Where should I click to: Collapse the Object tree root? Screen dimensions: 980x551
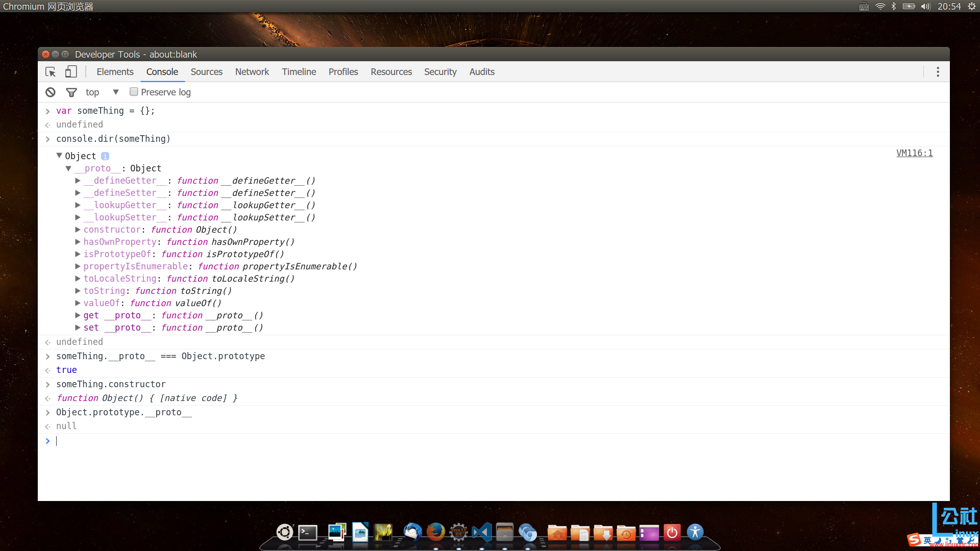(59, 156)
